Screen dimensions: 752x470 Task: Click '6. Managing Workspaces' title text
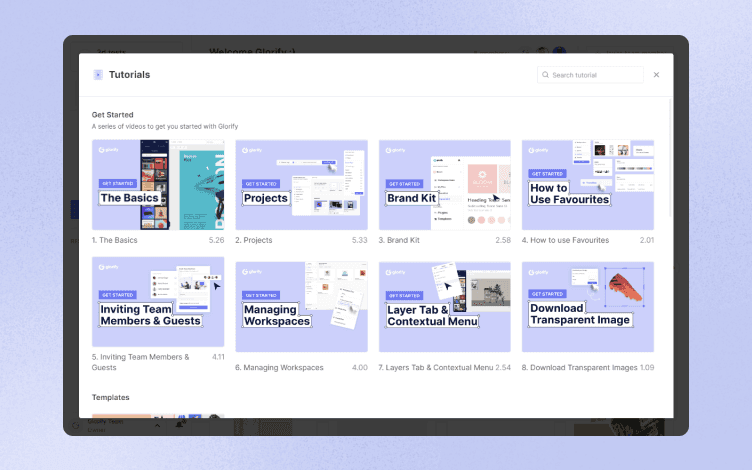click(x=279, y=367)
